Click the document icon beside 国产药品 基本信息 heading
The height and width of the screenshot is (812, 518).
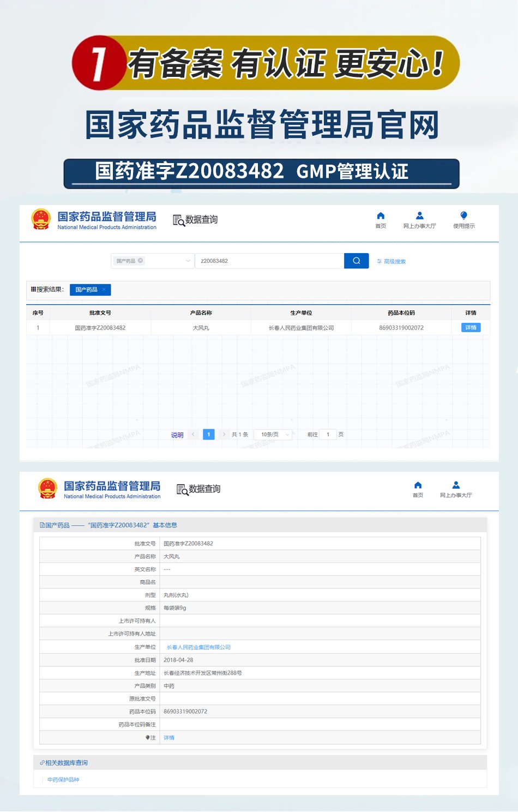[x=42, y=525]
